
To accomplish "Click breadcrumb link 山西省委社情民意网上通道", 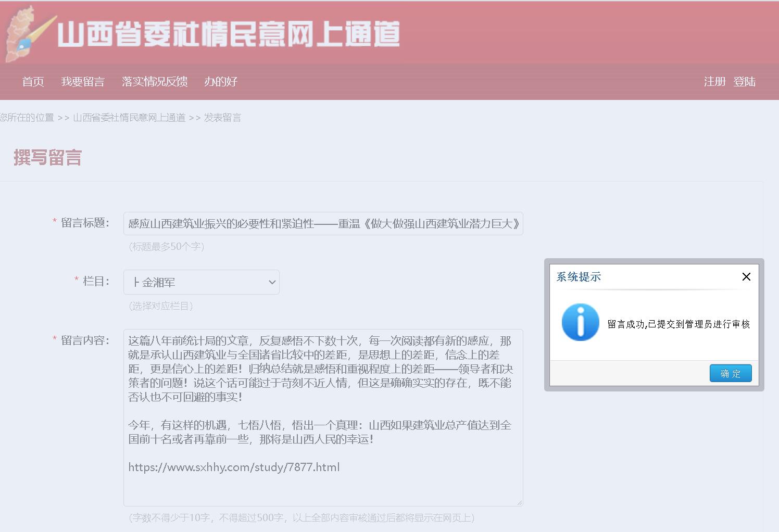I will pyautogui.click(x=129, y=118).
